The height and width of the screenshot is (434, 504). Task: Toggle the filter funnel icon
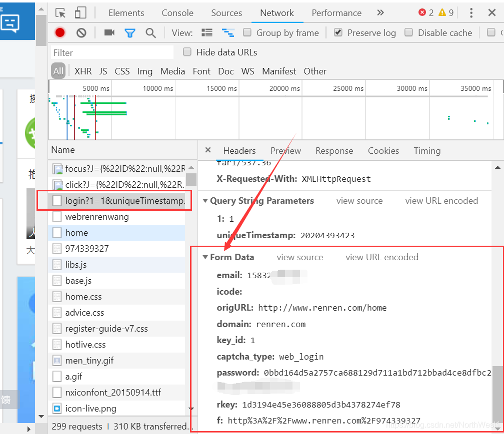[130, 33]
